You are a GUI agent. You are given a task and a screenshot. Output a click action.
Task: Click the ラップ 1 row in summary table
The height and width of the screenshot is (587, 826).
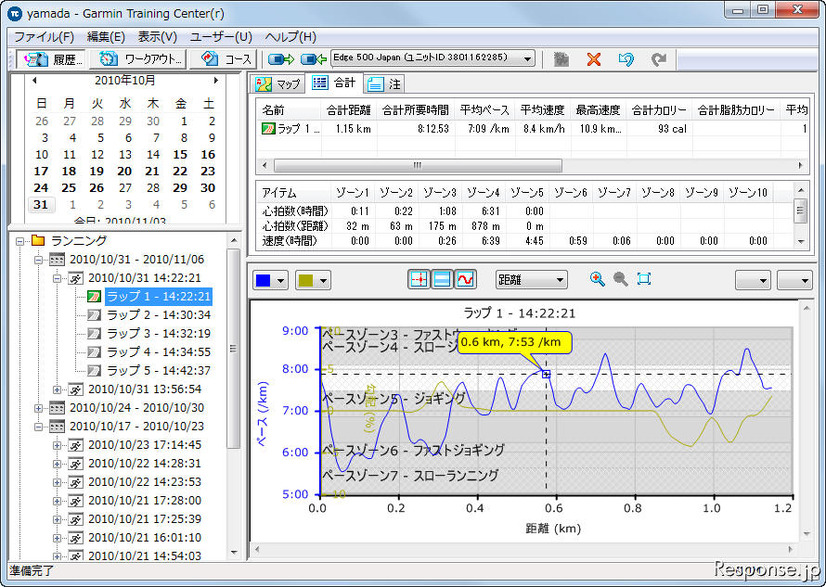point(533,129)
